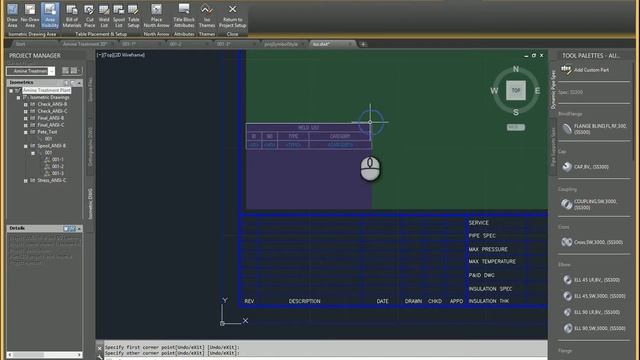
Task: Open Bill of Materials table tool
Action: [x=72, y=16]
